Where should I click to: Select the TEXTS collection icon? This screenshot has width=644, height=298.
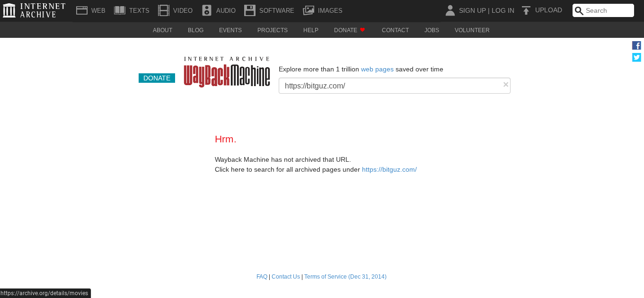tap(119, 10)
